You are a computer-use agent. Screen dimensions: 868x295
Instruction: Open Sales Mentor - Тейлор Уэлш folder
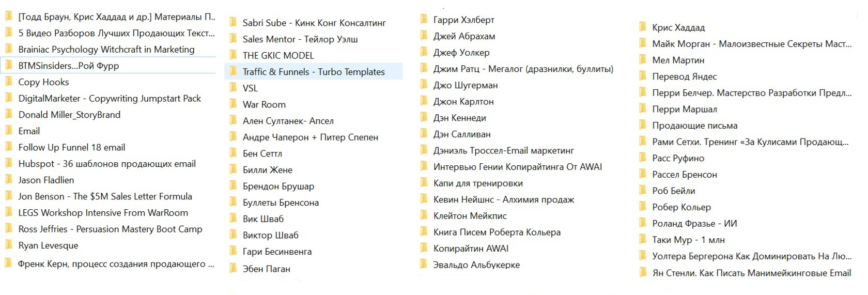[x=300, y=39]
